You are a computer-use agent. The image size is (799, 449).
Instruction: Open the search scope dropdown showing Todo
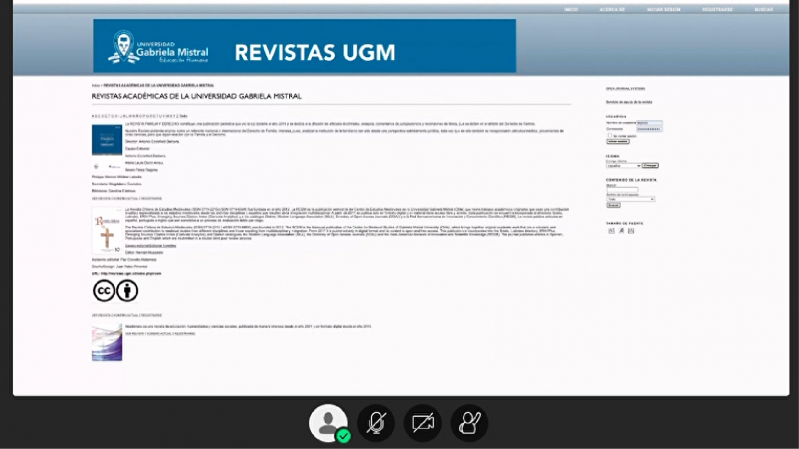point(630,199)
